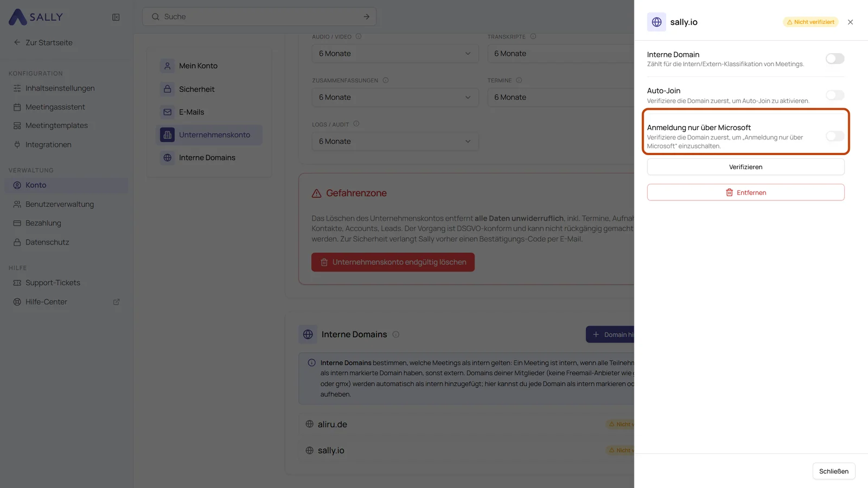Click the info icon beside Audio / Video

pos(359,37)
